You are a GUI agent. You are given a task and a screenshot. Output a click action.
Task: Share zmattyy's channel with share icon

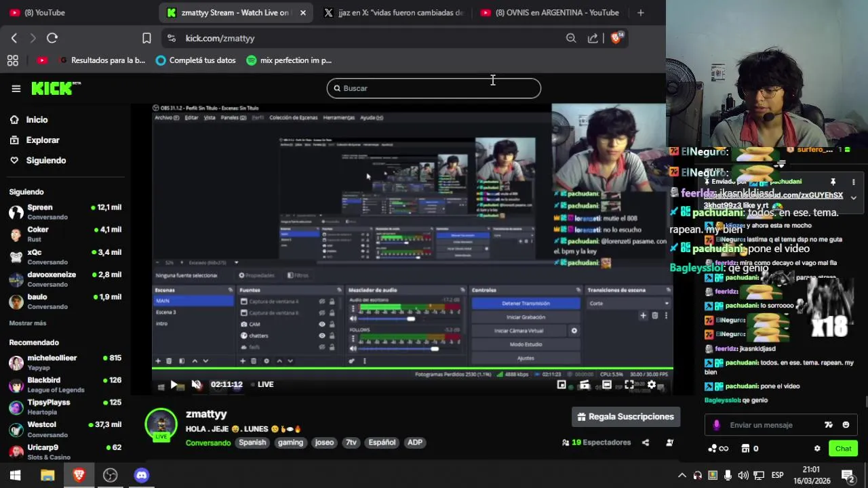pyautogui.click(x=646, y=443)
